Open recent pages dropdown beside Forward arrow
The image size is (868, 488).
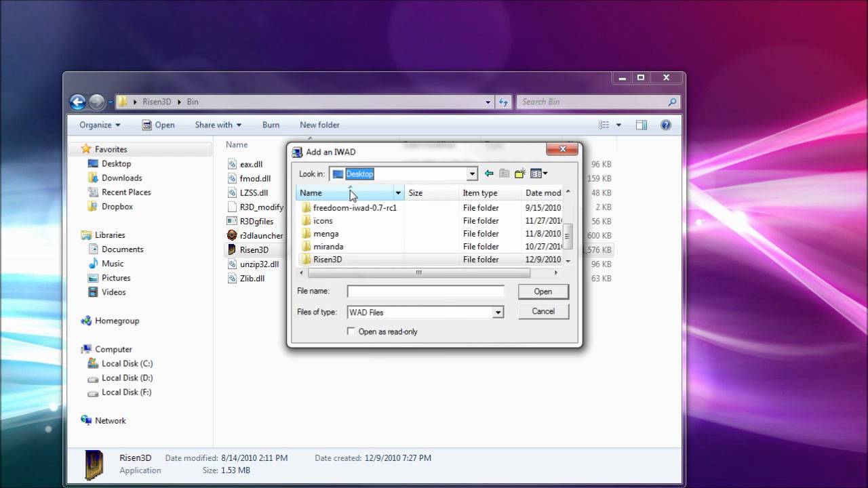point(111,102)
